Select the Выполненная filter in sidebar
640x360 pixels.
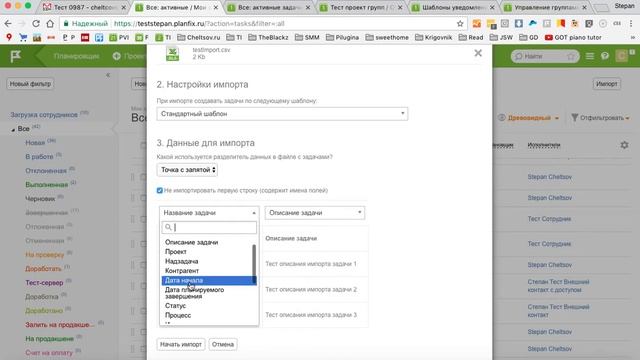click(x=47, y=184)
